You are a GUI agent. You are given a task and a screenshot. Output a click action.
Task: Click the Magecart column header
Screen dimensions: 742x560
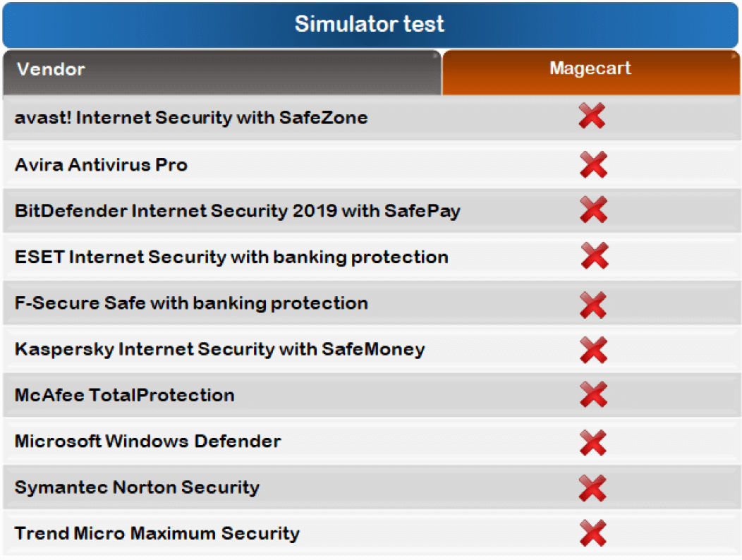[x=590, y=69]
